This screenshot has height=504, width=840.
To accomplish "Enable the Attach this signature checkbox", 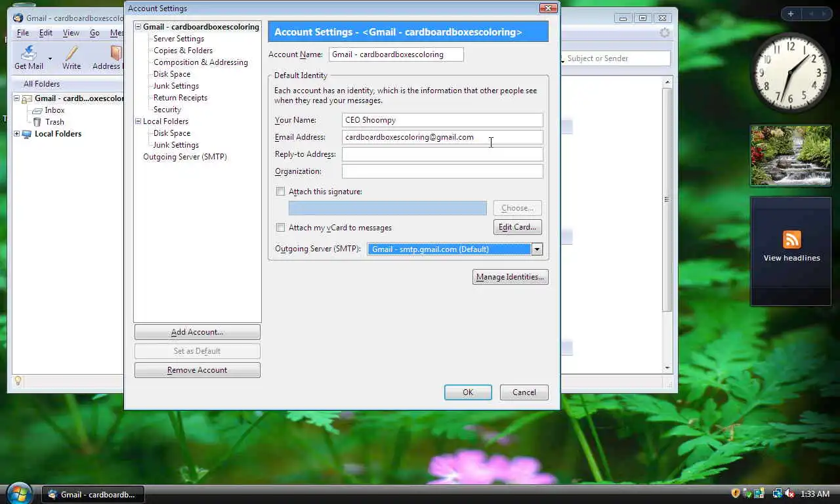I will click(281, 192).
